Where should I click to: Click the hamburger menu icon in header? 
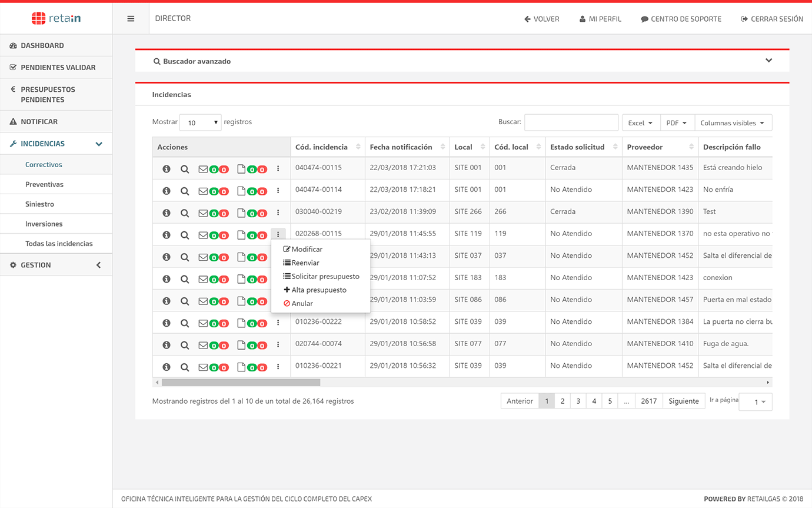coord(131,19)
